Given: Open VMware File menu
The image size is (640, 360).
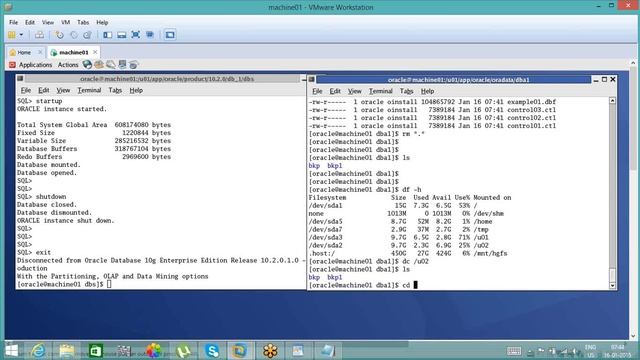Looking at the screenshot, I should click(x=13, y=22).
